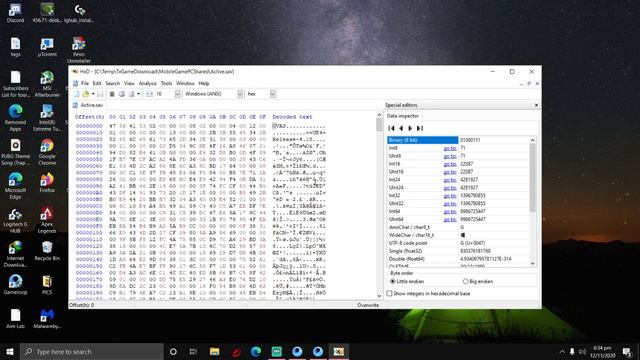Click go to link for Int24

(x=450, y=180)
